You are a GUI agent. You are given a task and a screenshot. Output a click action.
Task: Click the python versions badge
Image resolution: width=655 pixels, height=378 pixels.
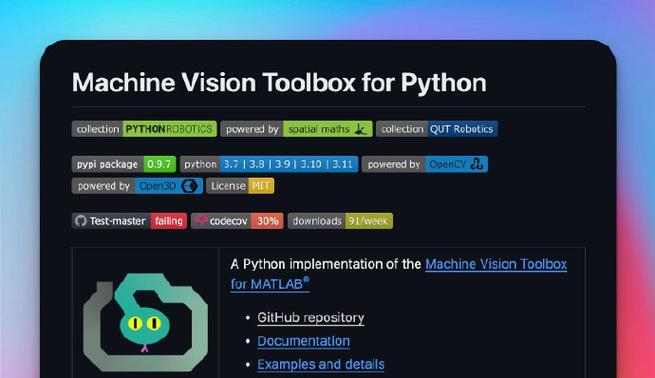pos(269,164)
